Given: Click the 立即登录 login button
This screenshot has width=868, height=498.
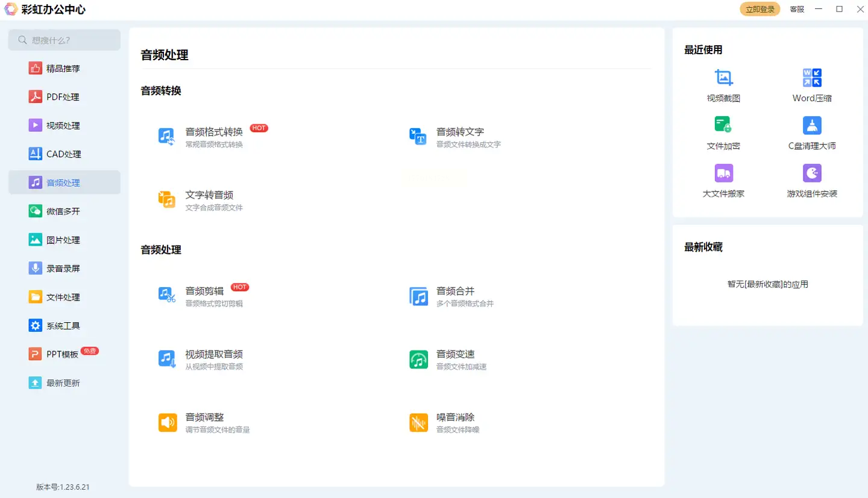Looking at the screenshot, I should coord(760,9).
